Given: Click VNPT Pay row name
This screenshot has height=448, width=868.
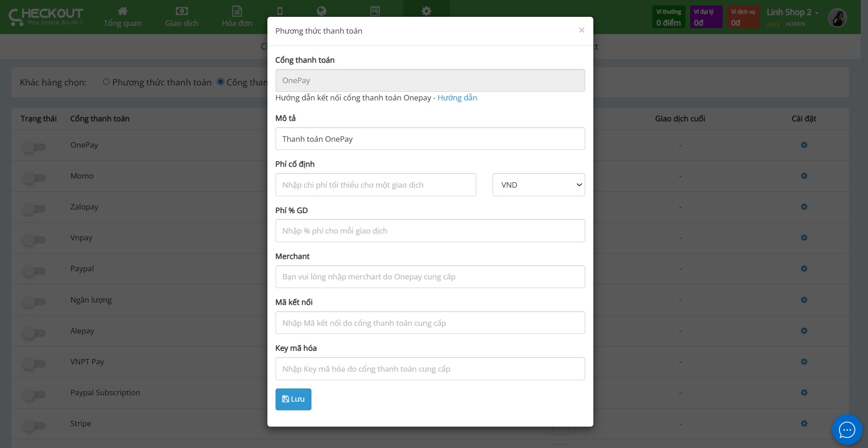Looking at the screenshot, I should [87, 362].
